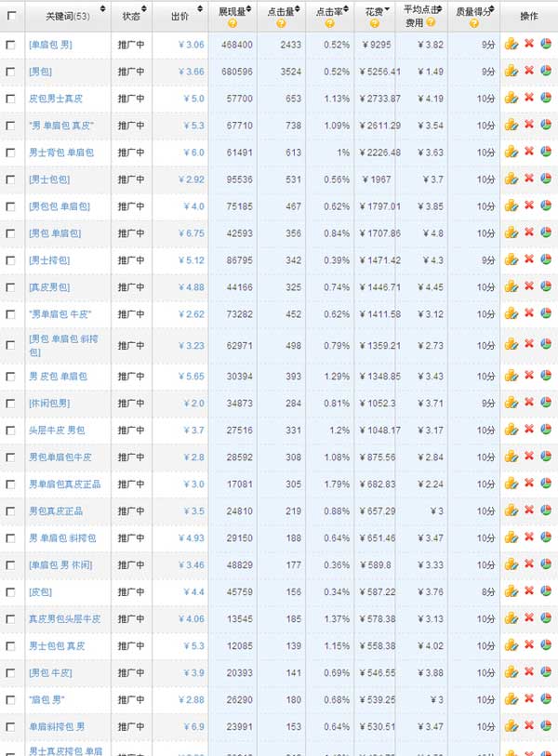The width and height of the screenshot is (558, 756).
Task: Sort by 出价 column arrows
Action: coord(200,9)
